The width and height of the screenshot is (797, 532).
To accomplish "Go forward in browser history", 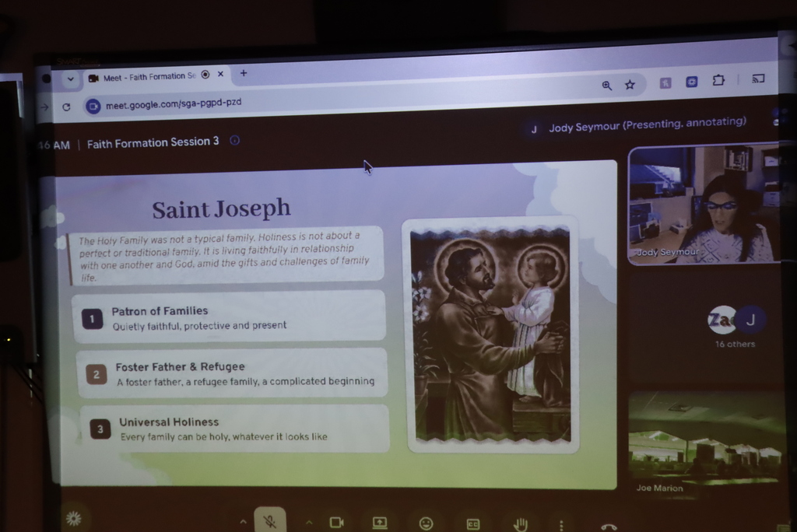I will pyautogui.click(x=44, y=107).
